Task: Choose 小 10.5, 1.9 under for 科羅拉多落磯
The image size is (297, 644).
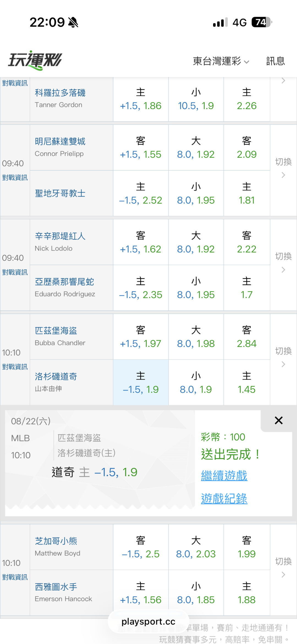Action: (x=196, y=99)
